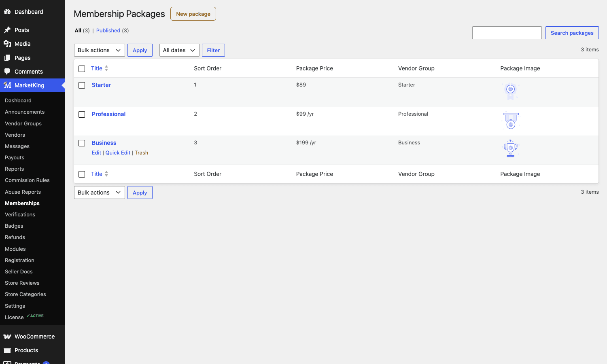Check the select-all box in table footer
This screenshot has width=607, height=364.
82,174
